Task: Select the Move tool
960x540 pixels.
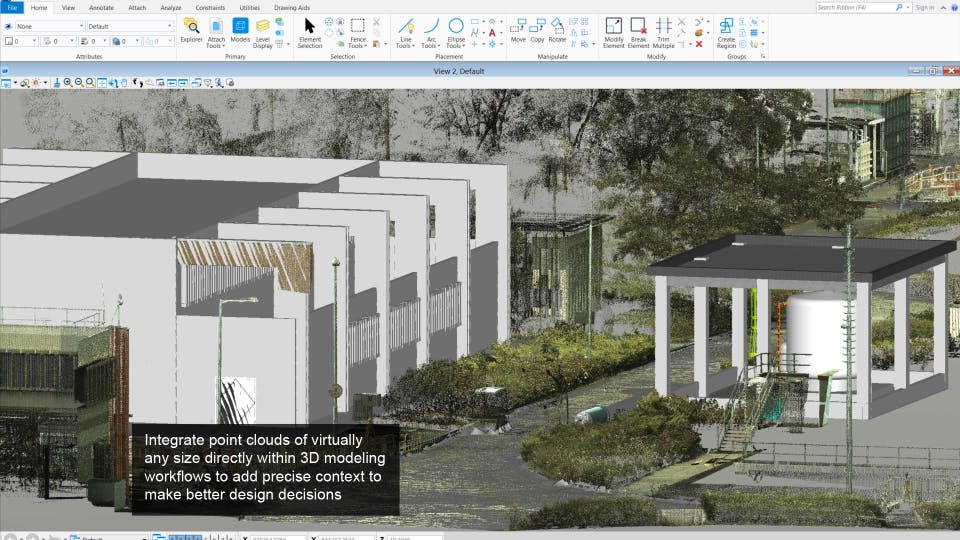Action: 518,31
